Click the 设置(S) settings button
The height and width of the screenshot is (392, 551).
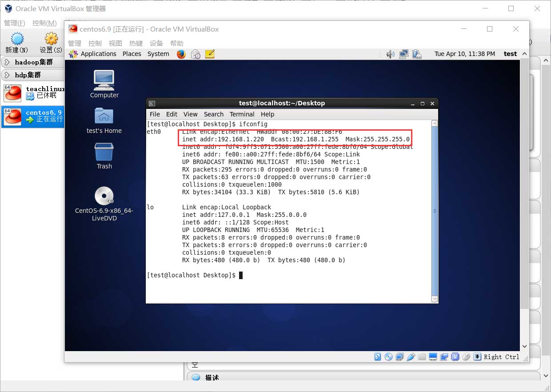(x=51, y=43)
